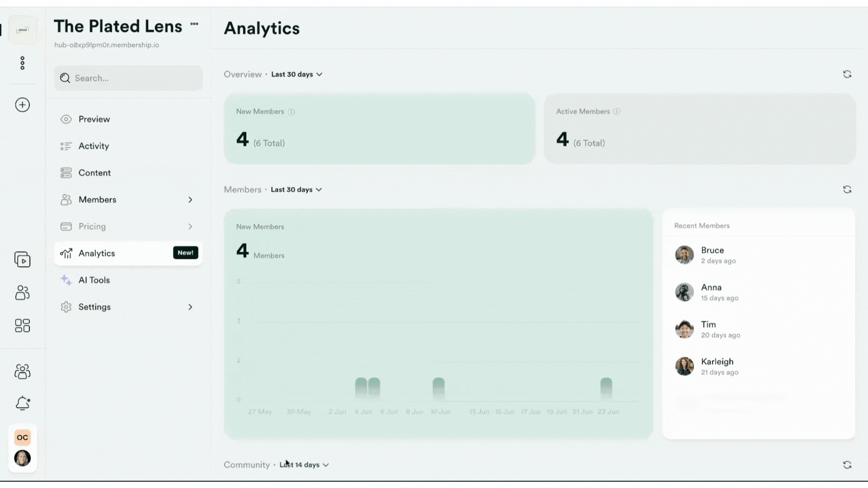Click the hub-o8xp9lpm0r.membership.io link
This screenshot has height=488, width=868.
[107, 45]
